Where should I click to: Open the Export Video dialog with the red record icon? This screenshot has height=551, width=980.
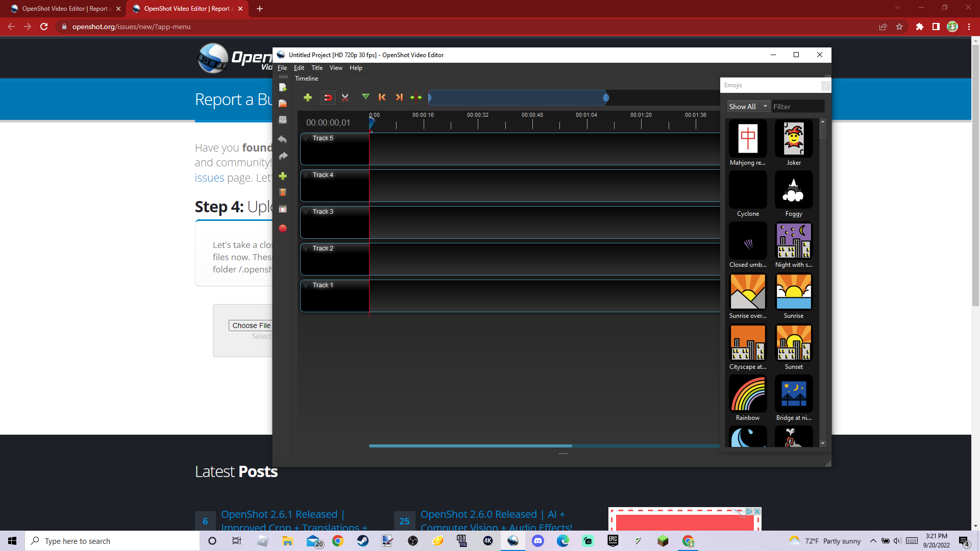[x=283, y=229]
